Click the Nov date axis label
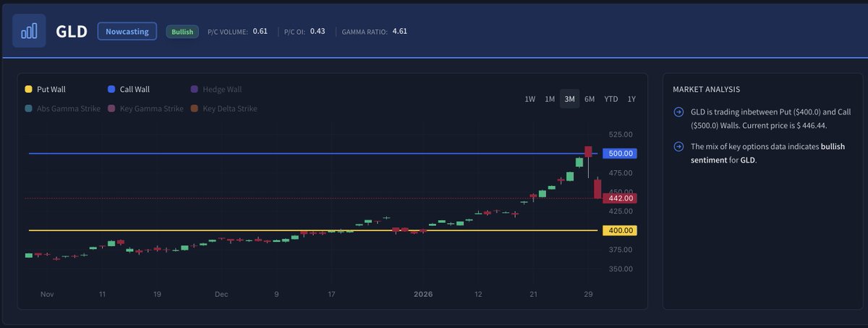The image size is (868, 328). coord(47,295)
